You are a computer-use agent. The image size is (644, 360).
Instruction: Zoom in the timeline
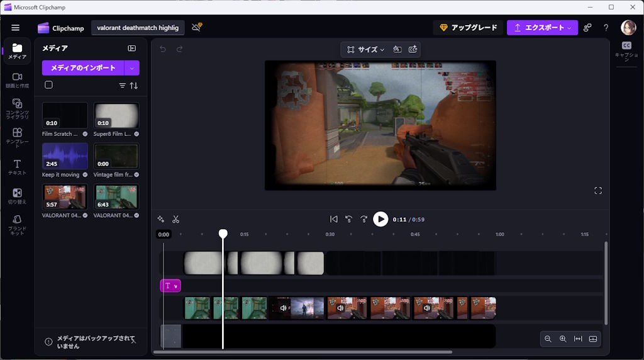(x=563, y=339)
